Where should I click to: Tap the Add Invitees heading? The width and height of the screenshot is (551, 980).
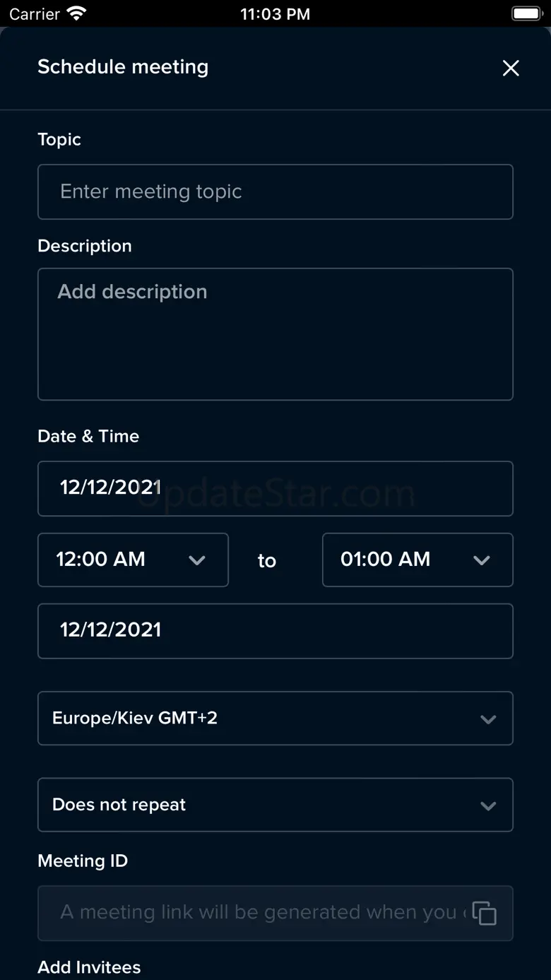pyautogui.click(x=89, y=967)
